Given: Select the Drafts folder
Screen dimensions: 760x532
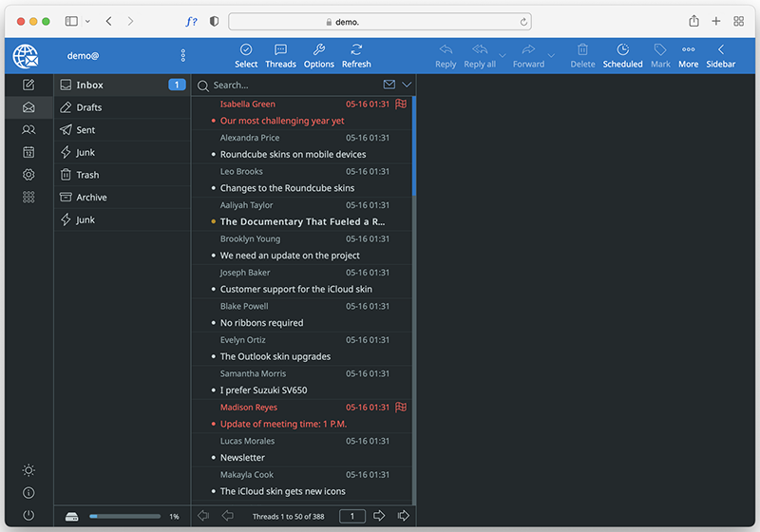Looking at the screenshot, I should 89,107.
